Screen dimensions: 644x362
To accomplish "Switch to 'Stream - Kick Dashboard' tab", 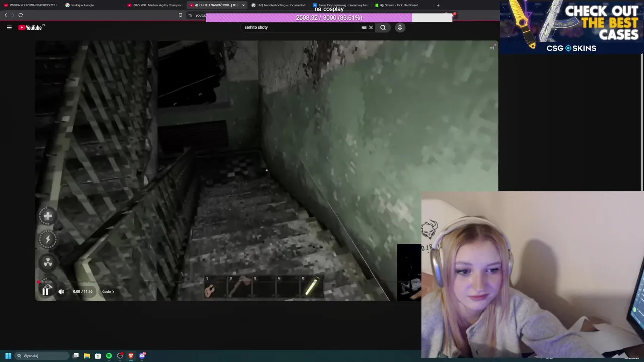I will pos(401,5).
